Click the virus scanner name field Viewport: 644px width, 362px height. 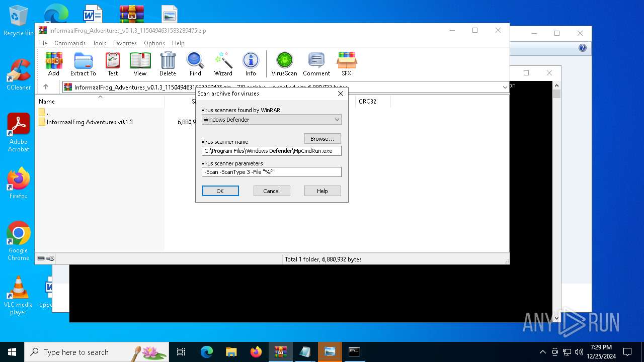[x=271, y=151]
